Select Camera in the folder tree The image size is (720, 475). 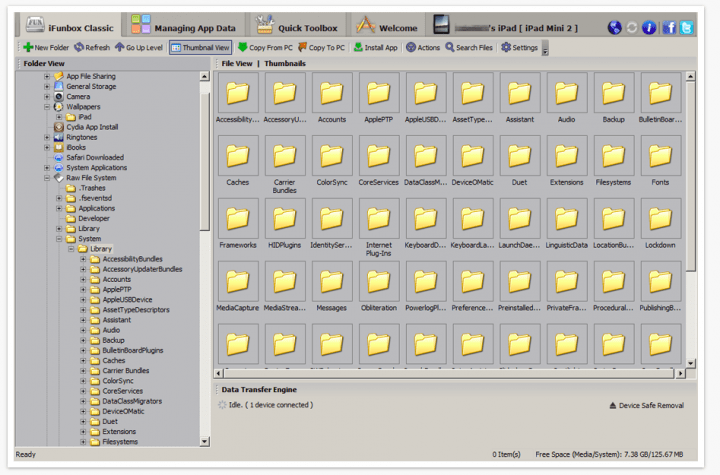coord(78,96)
